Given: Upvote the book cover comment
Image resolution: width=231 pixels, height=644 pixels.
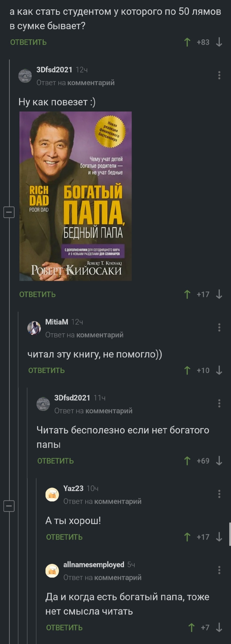Looking at the screenshot, I should click(x=187, y=294).
